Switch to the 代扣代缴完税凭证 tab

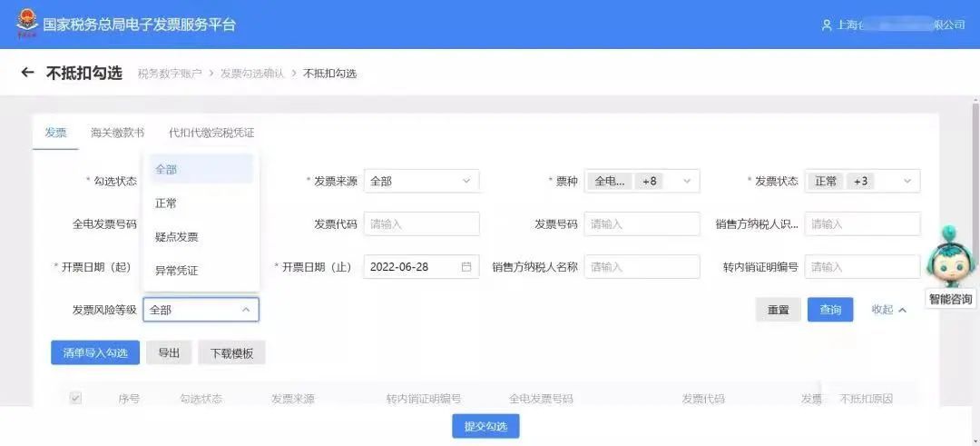pyautogui.click(x=211, y=133)
